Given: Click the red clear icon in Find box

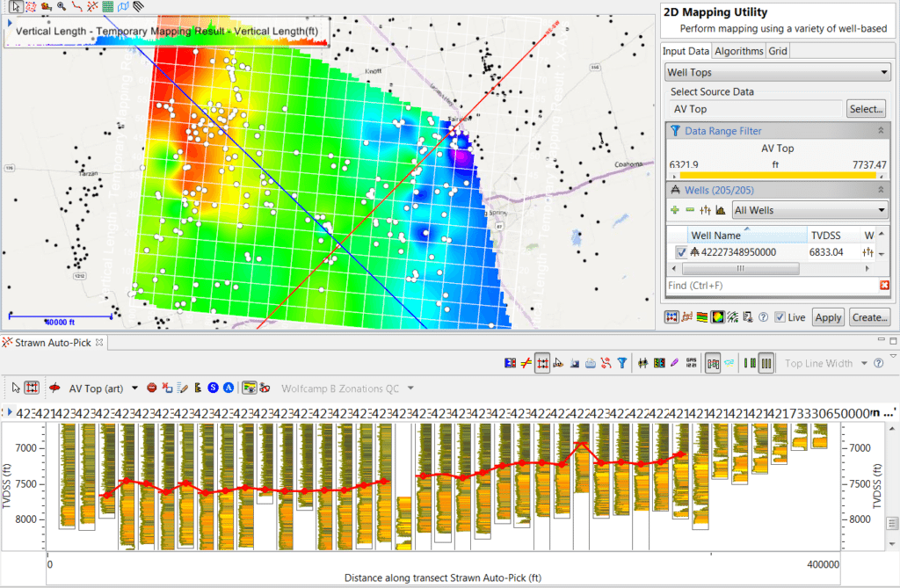Looking at the screenshot, I should (884, 286).
